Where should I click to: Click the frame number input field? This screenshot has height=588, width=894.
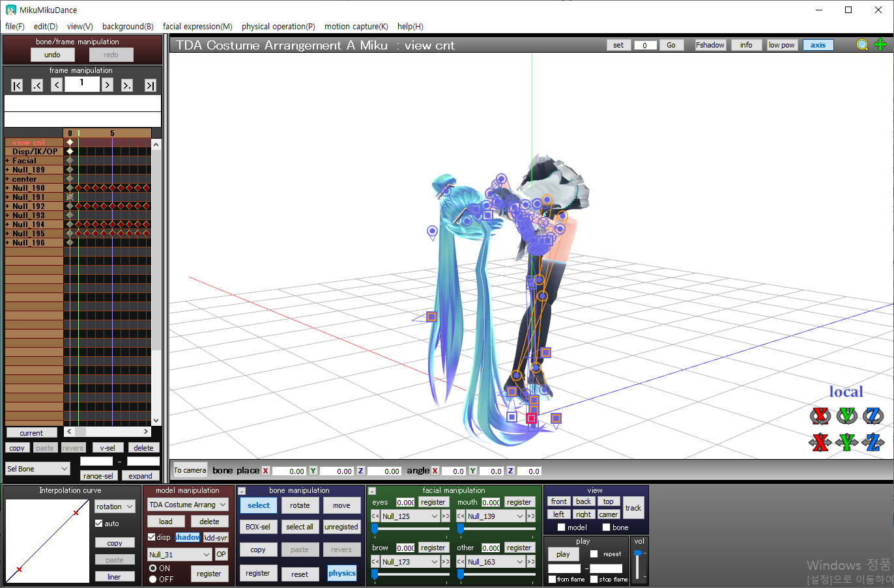(x=82, y=84)
